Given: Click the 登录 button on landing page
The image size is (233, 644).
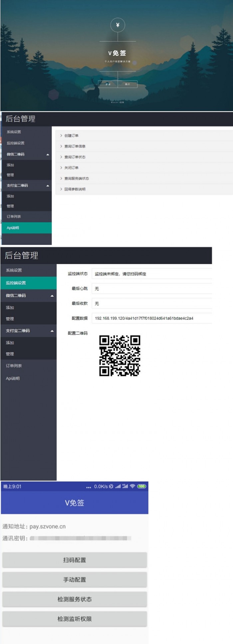Looking at the screenshot, I should (108, 84).
